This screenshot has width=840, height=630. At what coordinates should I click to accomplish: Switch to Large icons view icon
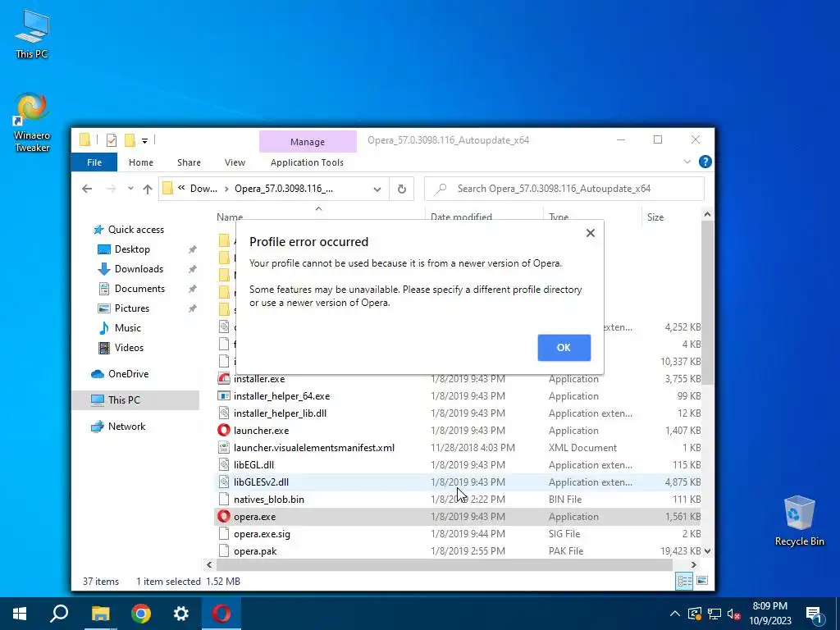[702, 581]
